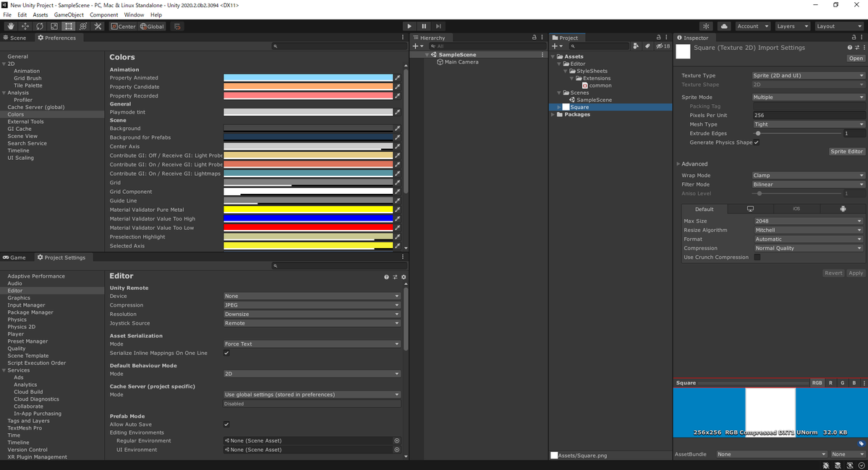Toggle Allow Auto Save checkbox
Screen dimensions: 868x470
pyautogui.click(x=226, y=424)
